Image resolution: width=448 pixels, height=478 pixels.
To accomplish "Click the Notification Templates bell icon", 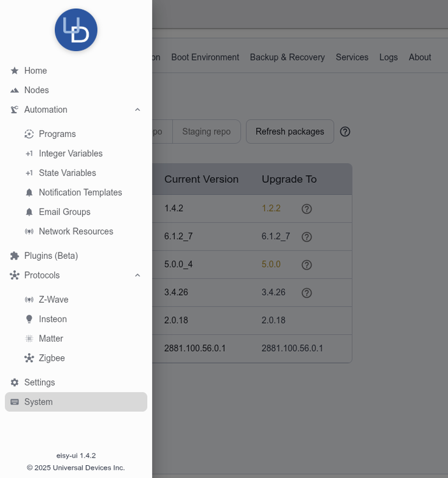I will tap(29, 192).
